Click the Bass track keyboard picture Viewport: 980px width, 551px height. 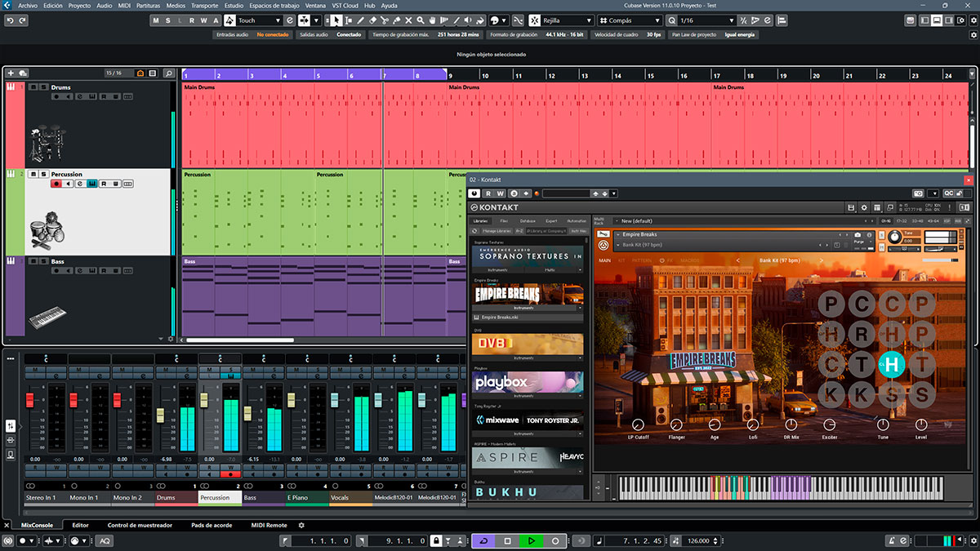point(47,317)
